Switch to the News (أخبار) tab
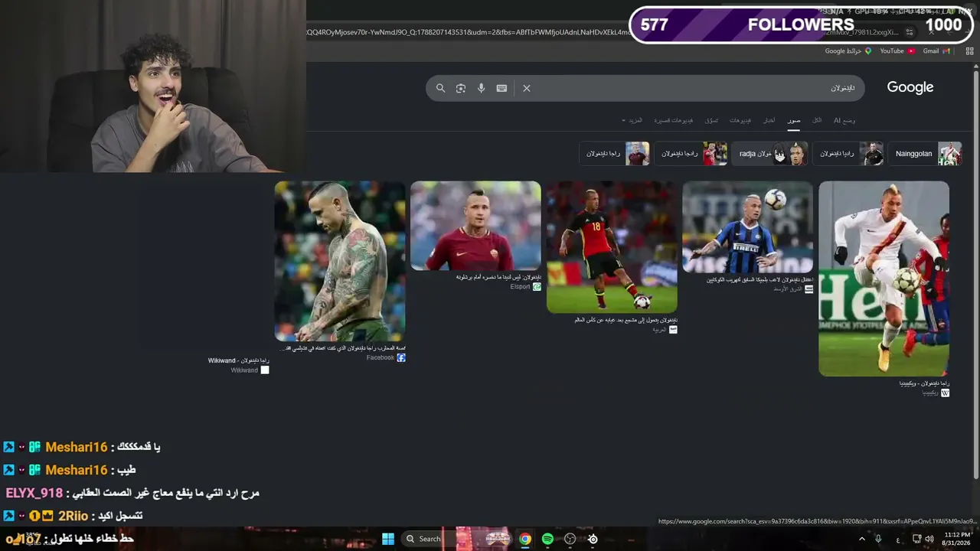This screenshot has height=551, width=980. (769, 120)
